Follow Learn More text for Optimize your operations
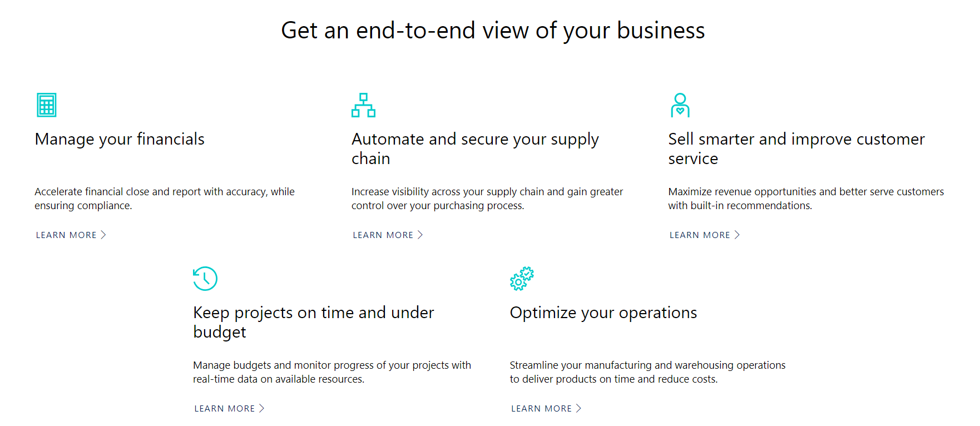The image size is (980, 426). (x=541, y=409)
